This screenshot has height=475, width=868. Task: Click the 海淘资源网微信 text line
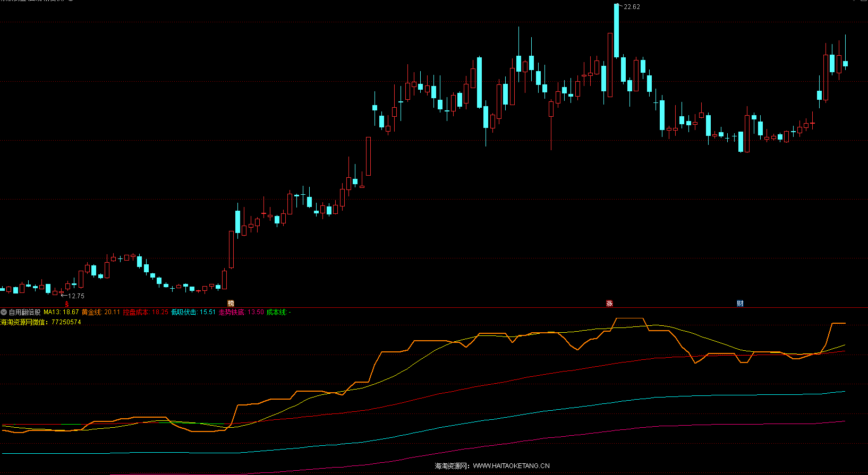coord(41,322)
